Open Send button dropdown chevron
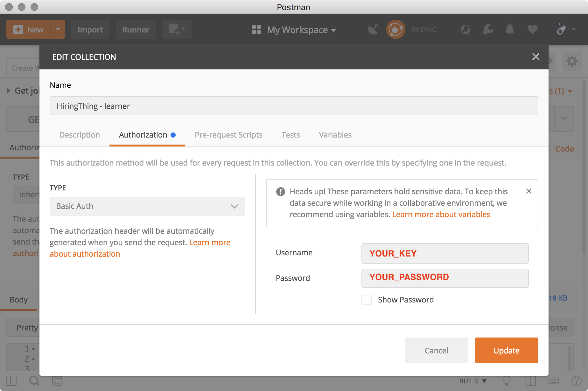Viewport: 588px width, 391px height. click(564, 118)
